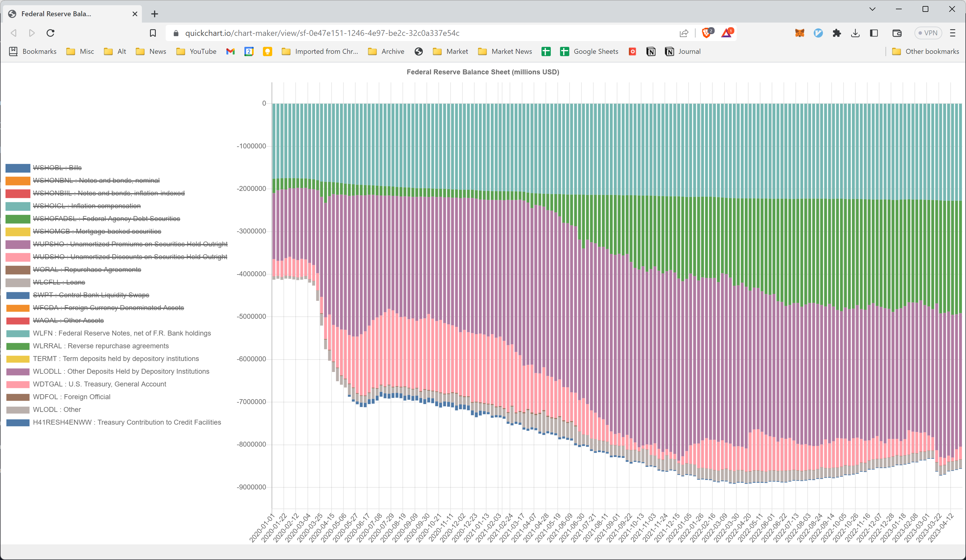
Task: Bookmark this page with the bookmark icon
Action: point(153,33)
